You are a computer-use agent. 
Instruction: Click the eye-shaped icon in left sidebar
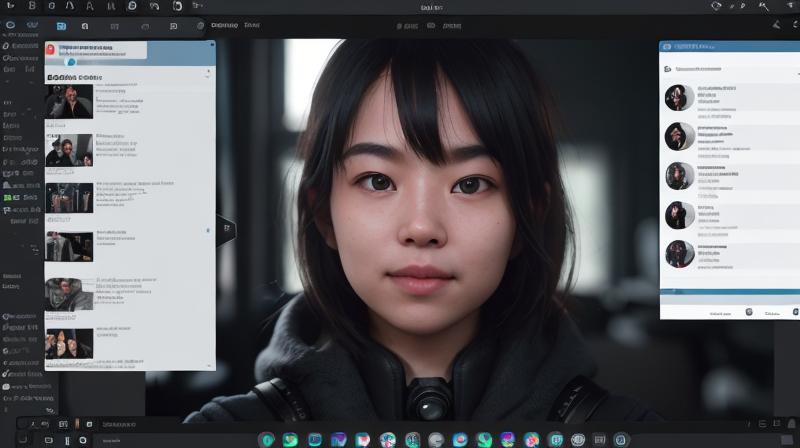point(10,24)
